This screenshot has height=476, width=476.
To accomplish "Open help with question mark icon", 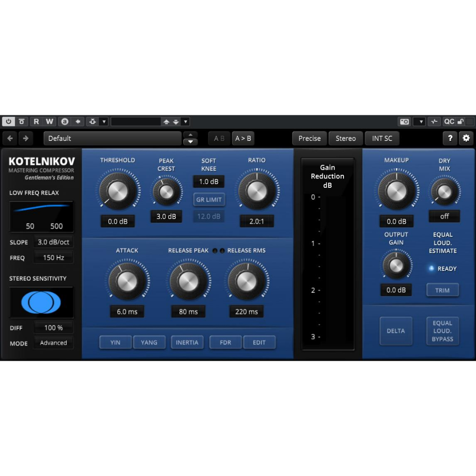I will (x=450, y=139).
